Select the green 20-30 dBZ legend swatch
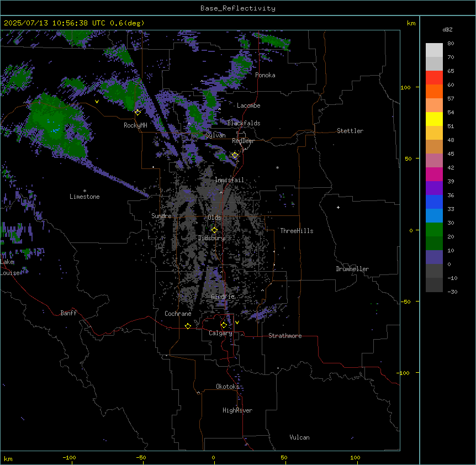This screenshot has width=476, height=465. [434, 230]
